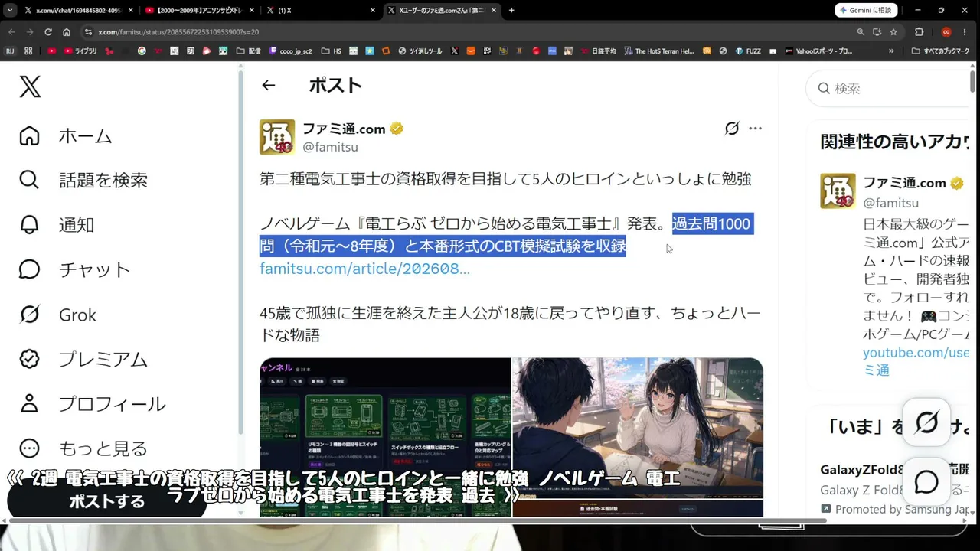Close the (1) X tab

(x=373, y=10)
